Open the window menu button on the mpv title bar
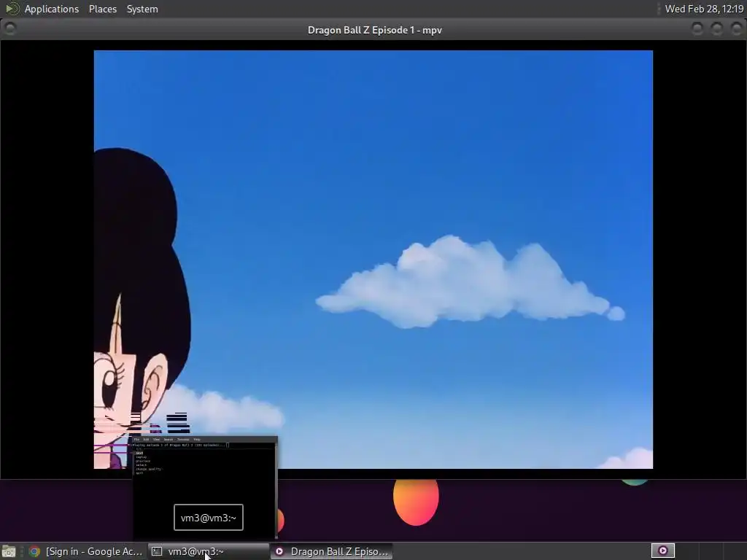The width and height of the screenshot is (747, 560). (x=9, y=29)
